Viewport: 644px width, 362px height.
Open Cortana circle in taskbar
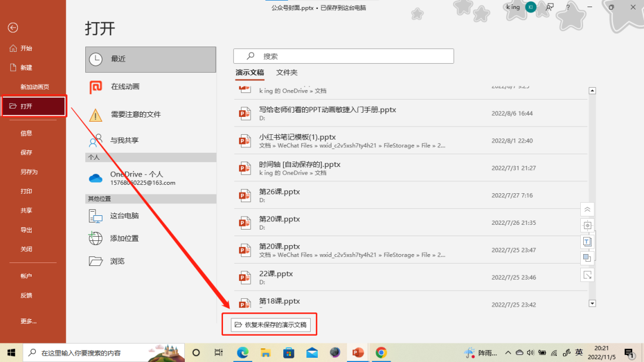(x=196, y=352)
